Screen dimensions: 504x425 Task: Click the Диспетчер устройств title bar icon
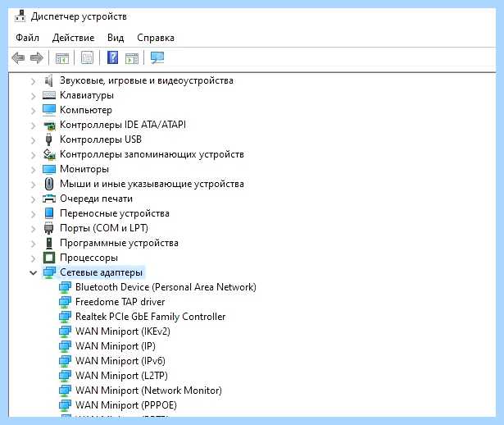click(x=20, y=16)
